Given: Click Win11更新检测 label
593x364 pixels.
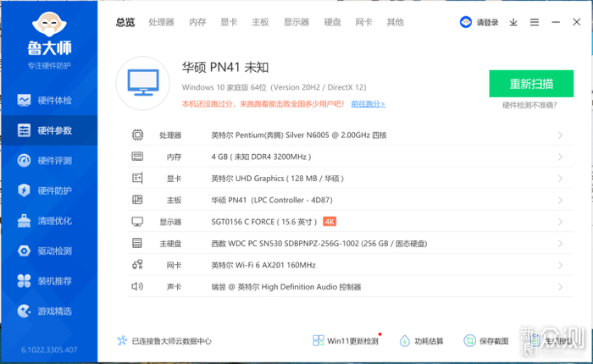Looking at the screenshot, I should tap(352, 341).
